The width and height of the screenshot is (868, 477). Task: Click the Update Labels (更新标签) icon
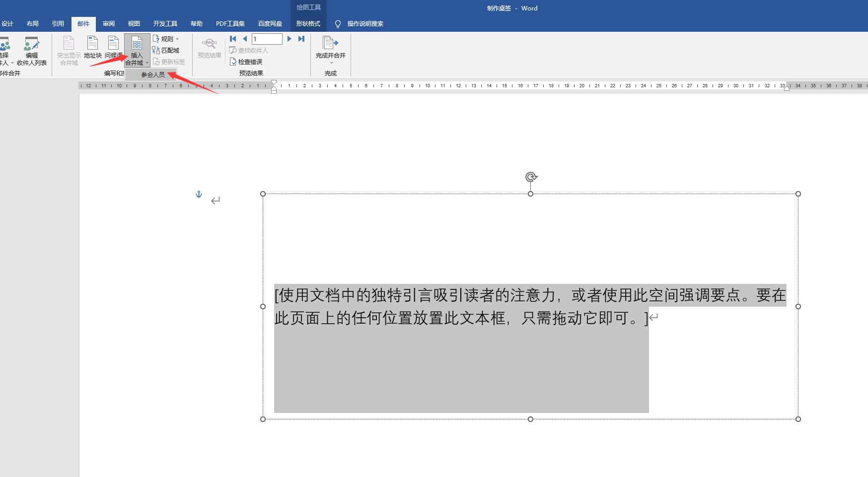coord(156,62)
